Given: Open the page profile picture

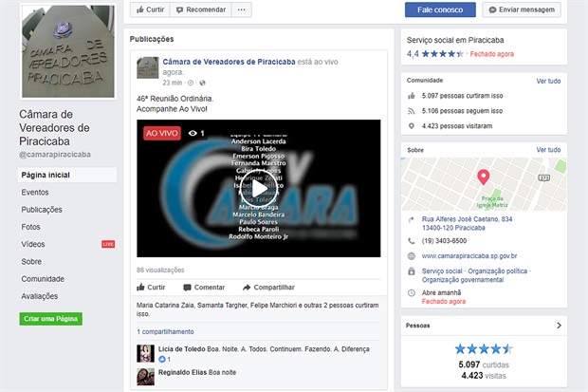Looking at the screenshot, I should coord(68,51).
